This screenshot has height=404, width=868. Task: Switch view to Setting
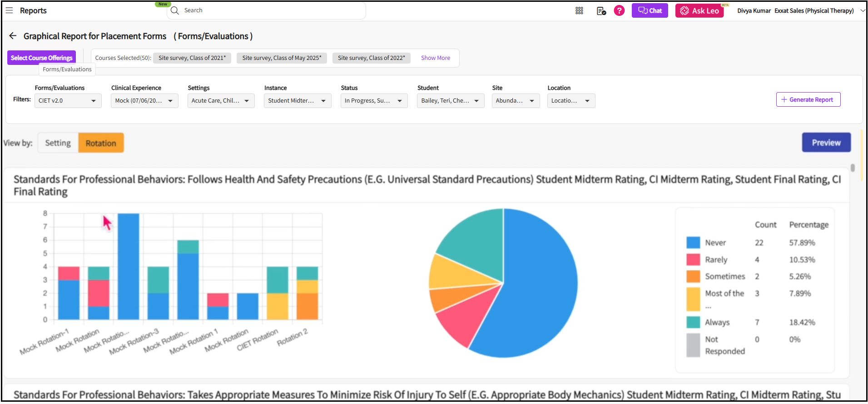[x=58, y=143]
